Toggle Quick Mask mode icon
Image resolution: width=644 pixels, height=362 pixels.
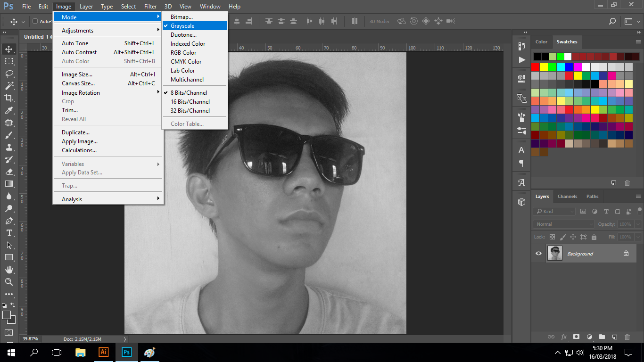tap(9, 332)
